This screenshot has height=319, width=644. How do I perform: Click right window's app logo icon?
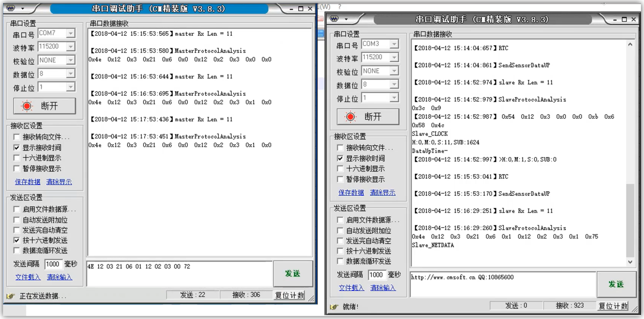334,19
